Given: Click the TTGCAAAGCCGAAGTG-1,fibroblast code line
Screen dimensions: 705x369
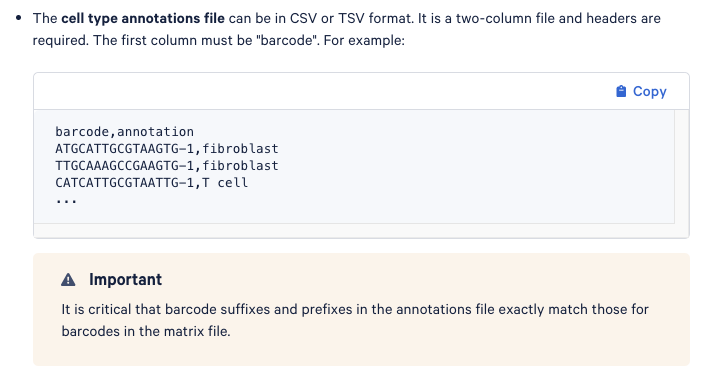Looking at the screenshot, I should [x=167, y=166].
